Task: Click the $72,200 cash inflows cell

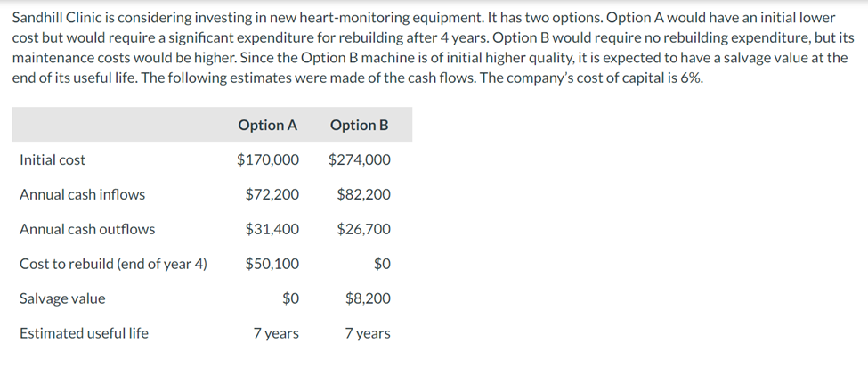Action: (x=272, y=195)
